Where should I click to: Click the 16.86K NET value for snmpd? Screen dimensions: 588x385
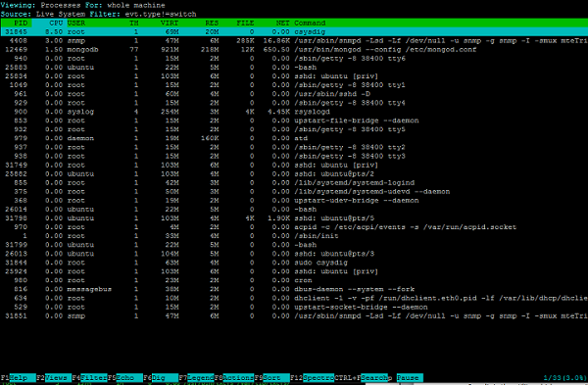[276, 40]
